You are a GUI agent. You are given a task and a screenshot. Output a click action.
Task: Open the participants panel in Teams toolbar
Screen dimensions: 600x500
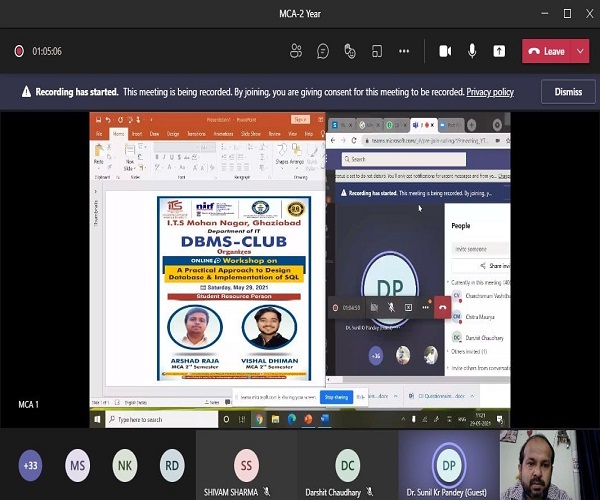(x=296, y=51)
